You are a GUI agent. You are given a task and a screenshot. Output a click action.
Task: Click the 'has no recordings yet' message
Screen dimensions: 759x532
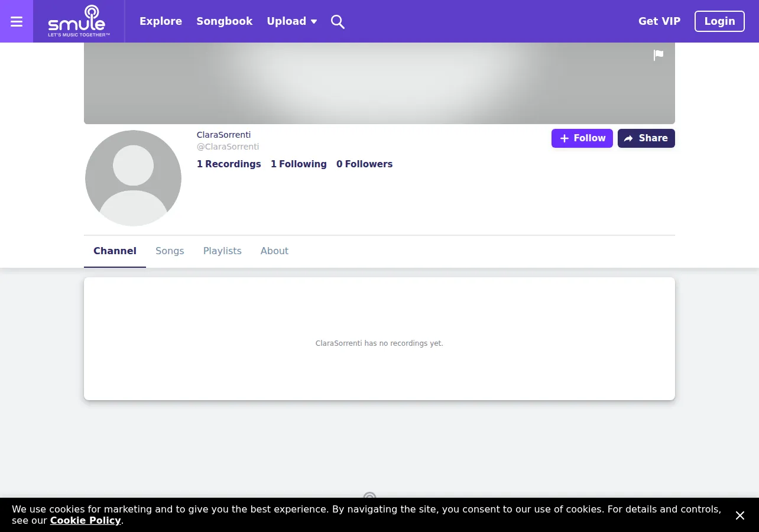(379, 343)
